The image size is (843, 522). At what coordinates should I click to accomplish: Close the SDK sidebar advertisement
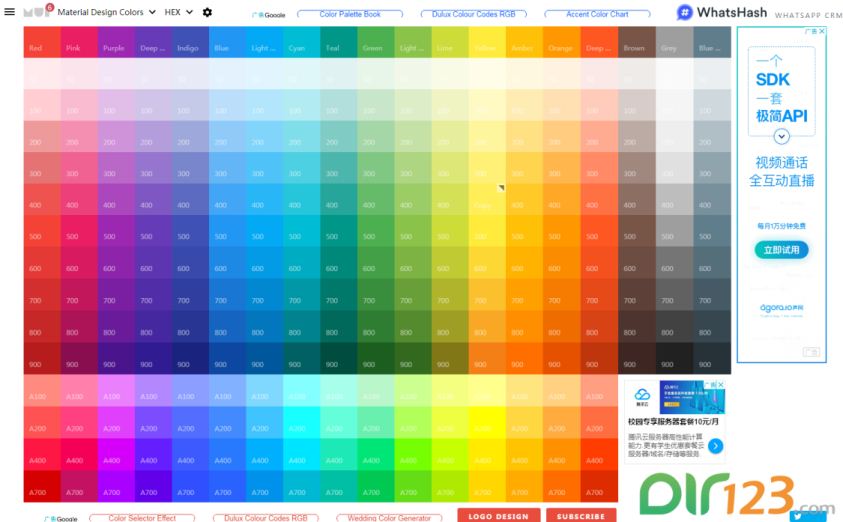822,31
